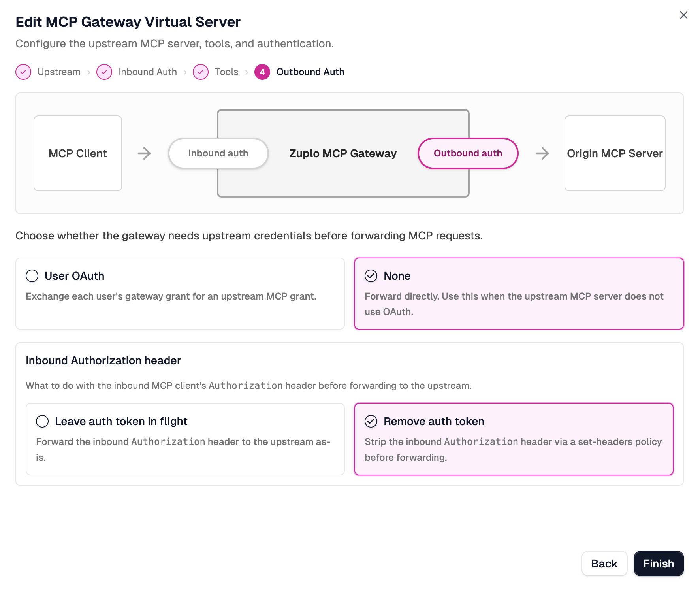The height and width of the screenshot is (592, 700).
Task: Click the MCP Client box in diagram
Action: tap(78, 153)
